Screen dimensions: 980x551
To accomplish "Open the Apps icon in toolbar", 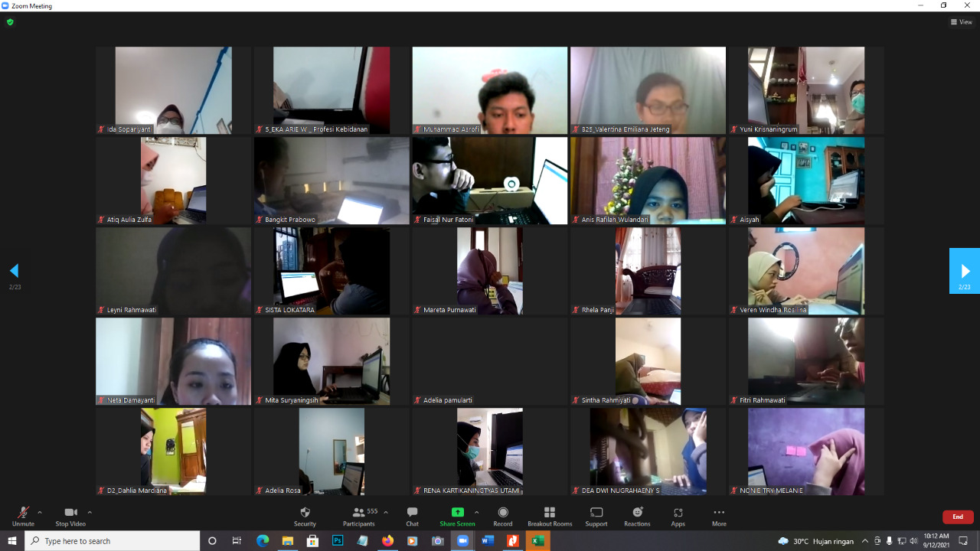I will click(678, 513).
